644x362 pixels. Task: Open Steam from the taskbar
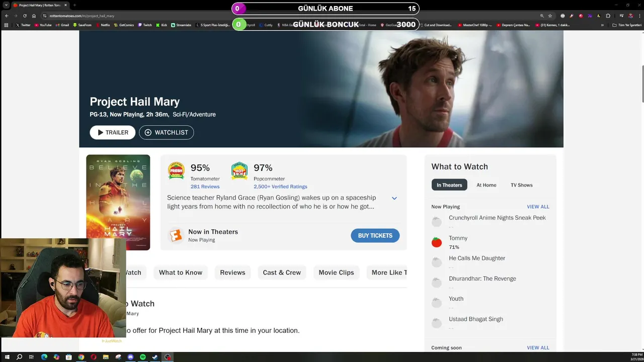(x=155, y=357)
